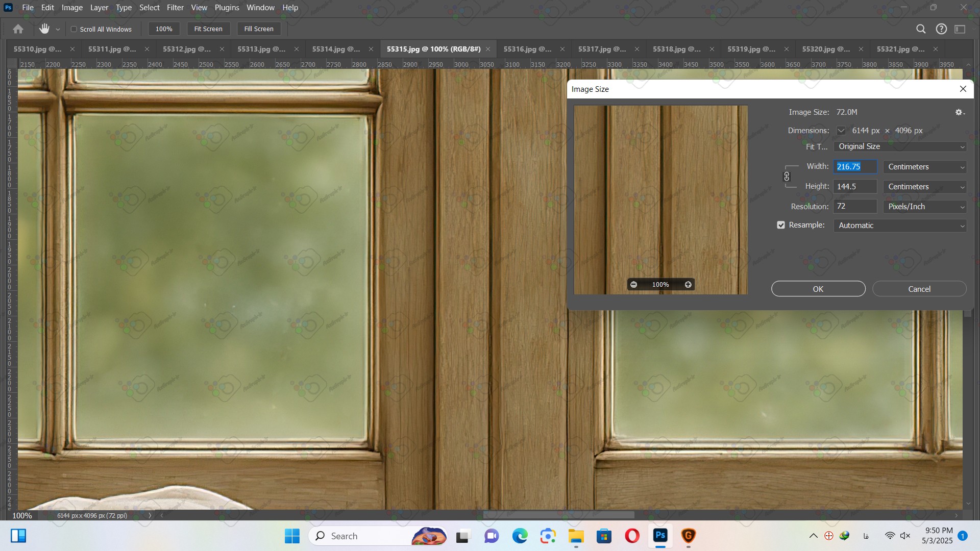The image size is (980, 551).
Task: Click the Photoshop Ps logo icon
Action: 8,7
